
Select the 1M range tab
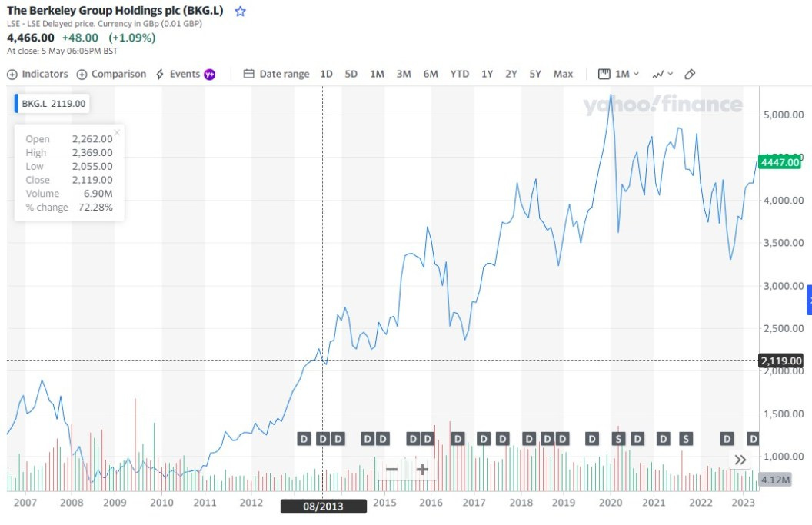(377, 74)
